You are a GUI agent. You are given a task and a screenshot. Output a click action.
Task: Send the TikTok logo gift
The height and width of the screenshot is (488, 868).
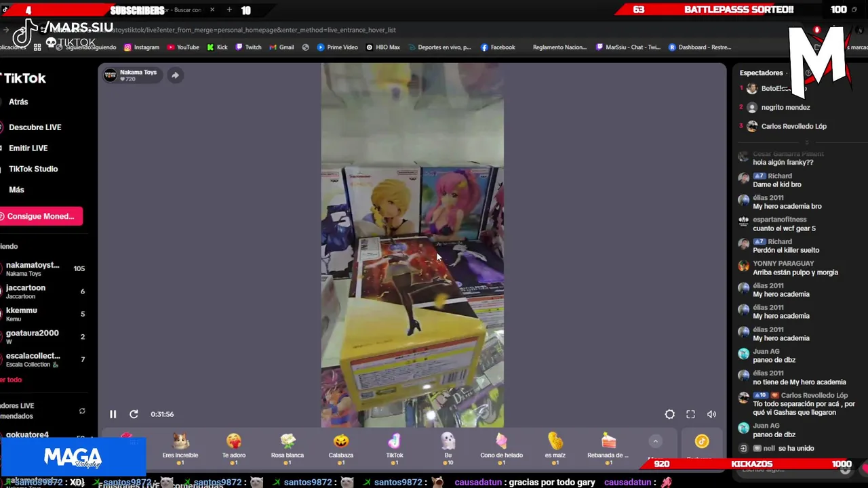click(x=394, y=449)
